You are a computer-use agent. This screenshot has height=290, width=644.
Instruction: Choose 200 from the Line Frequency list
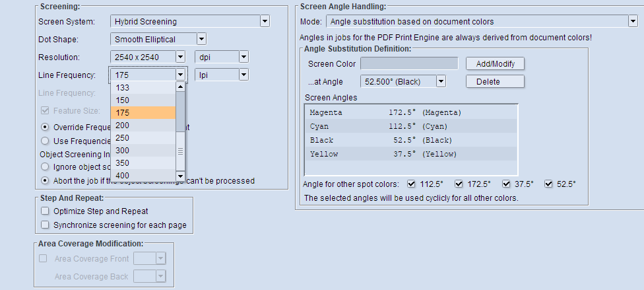(x=143, y=126)
